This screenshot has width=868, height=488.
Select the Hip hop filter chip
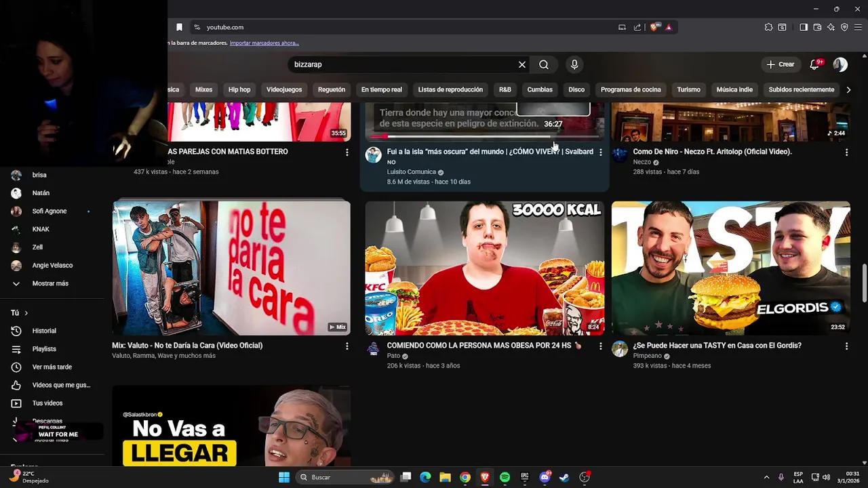[239, 89]
